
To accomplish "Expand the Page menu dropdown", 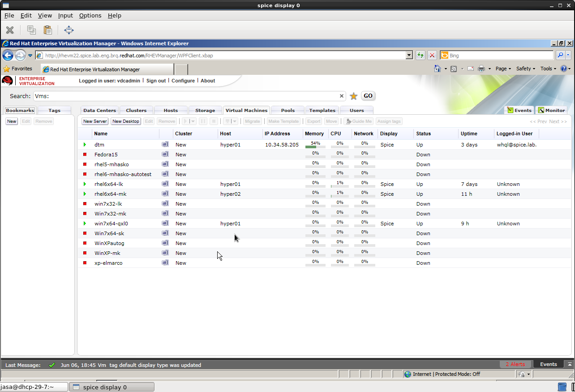I will [x=503, y=69].
